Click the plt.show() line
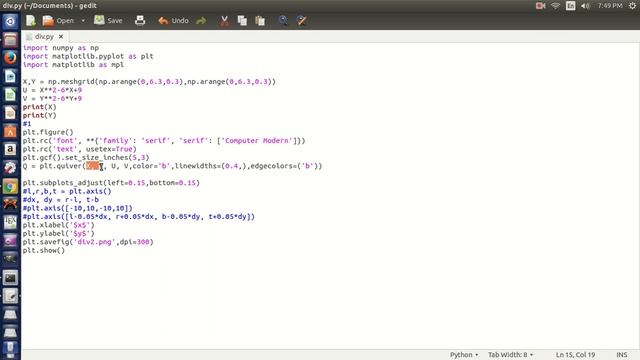 tap(44, 250)
